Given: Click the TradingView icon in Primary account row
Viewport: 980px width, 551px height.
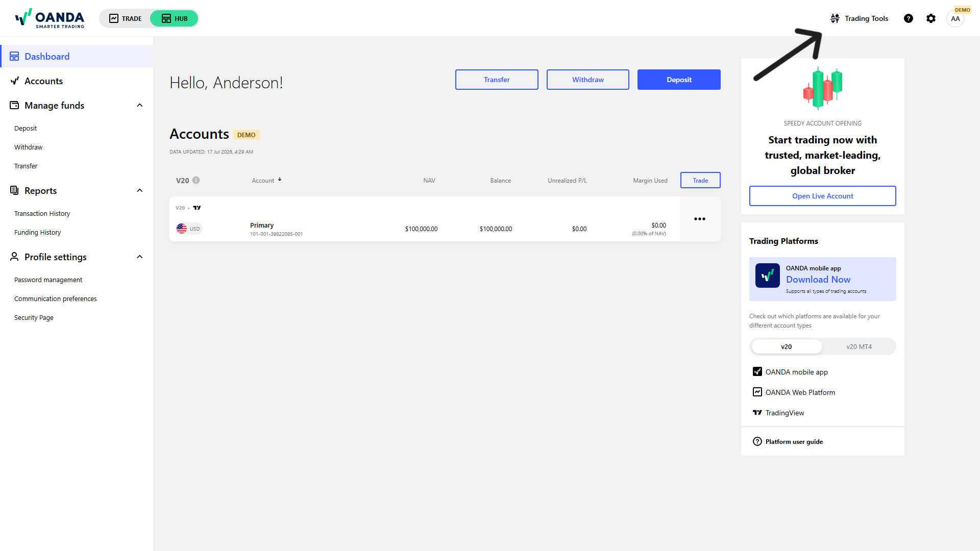Looking at the screenshot, I should 197,208.
